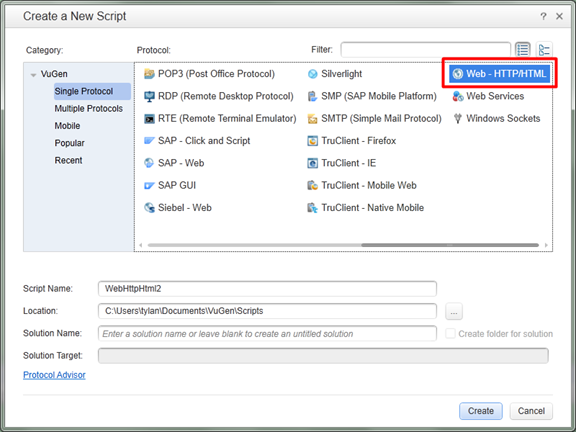Open dialog help question mark
This screenshot has height=432, width=576.
click(x=543, y=16)
